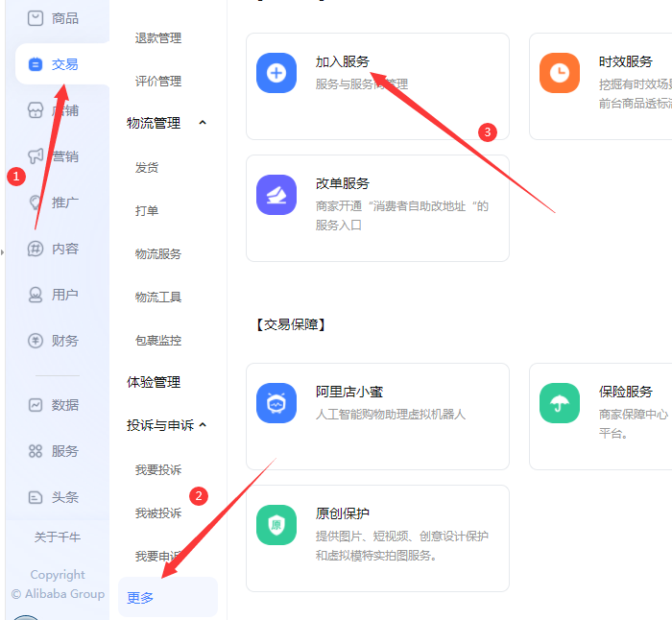Click 更多 at the submenu bottom
The width and height of the screenshot is (672, 620).
(141, 598)
